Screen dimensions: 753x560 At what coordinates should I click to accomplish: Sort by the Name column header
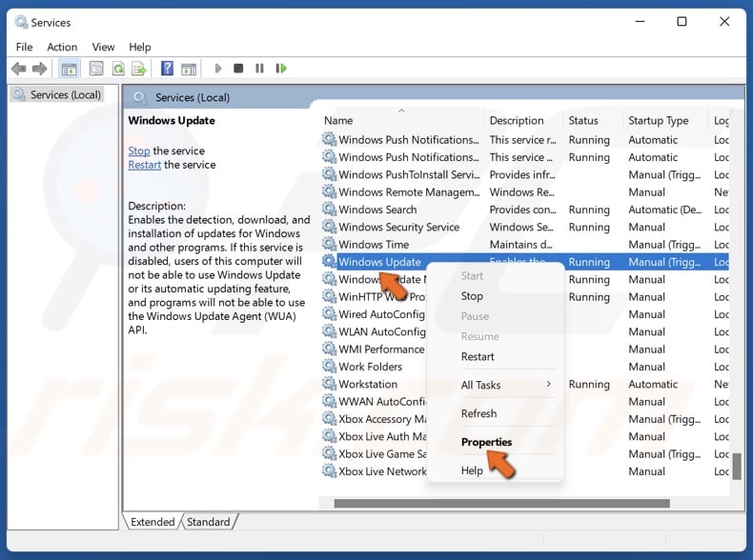coord(401,120)
